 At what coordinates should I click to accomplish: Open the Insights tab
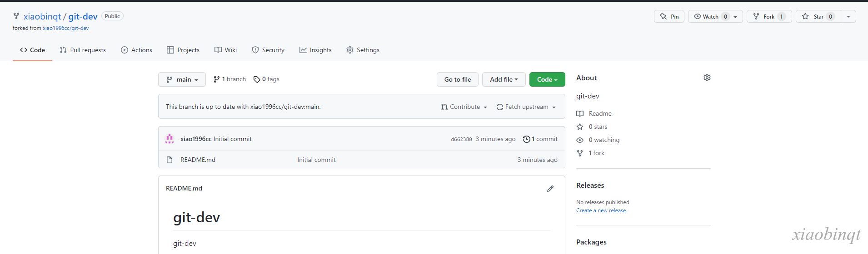(315, 50)
